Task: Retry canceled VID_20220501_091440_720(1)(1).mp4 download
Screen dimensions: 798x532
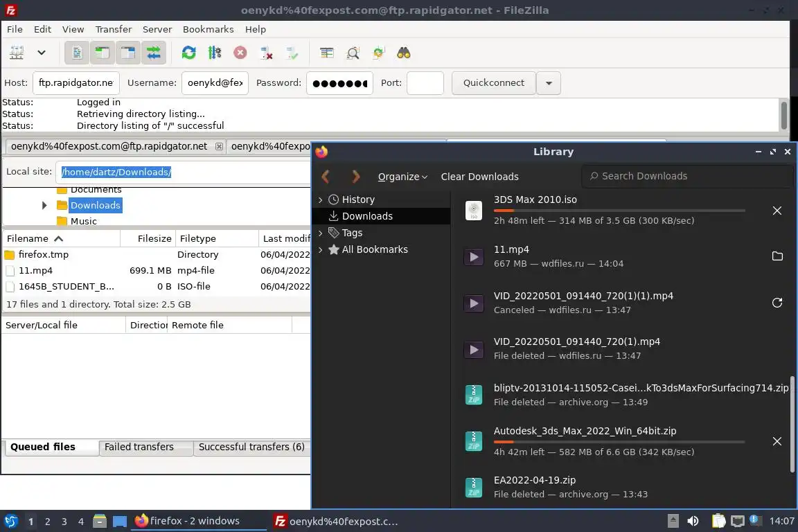Action: click(777, 303)
